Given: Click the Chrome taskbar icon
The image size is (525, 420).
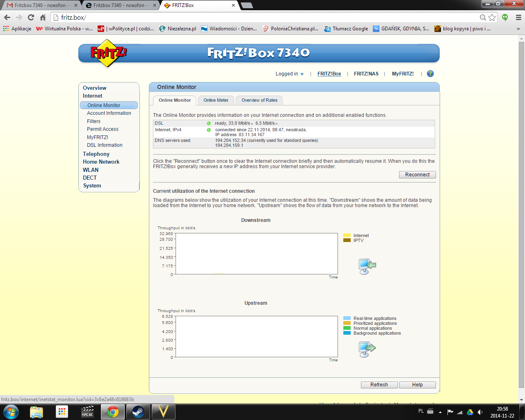Looking at the screenshot, I should (113, 412).
